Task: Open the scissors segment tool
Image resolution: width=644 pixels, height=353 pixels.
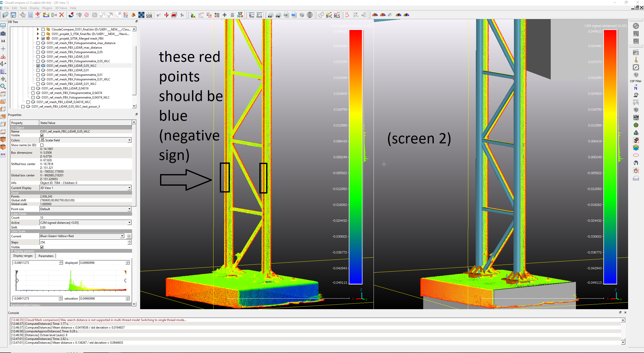Action: [159, 15]
